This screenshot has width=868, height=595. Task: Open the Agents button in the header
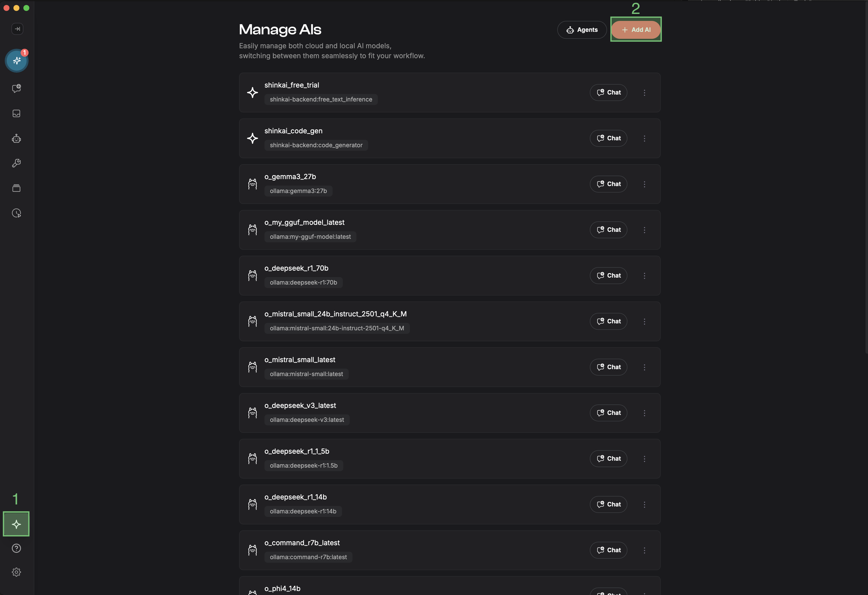[x=582, y=30]
